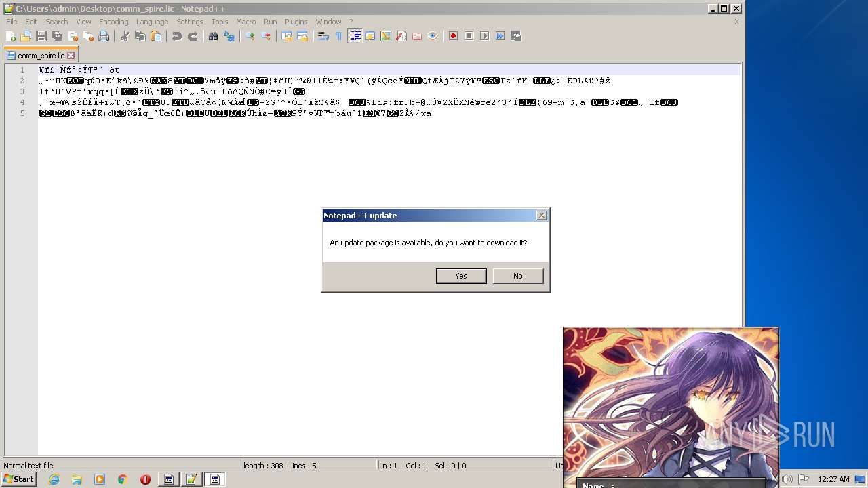868x488 pixels.
Task: Click the Start button
Action: (18, 479)
